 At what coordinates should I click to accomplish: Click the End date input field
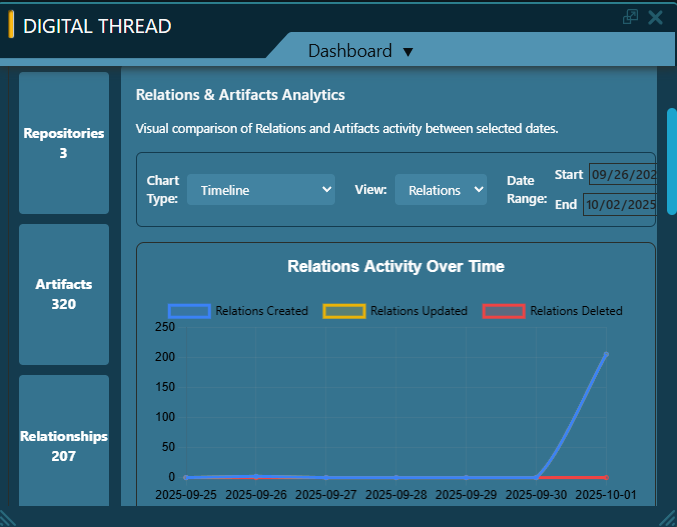point(620,205)
